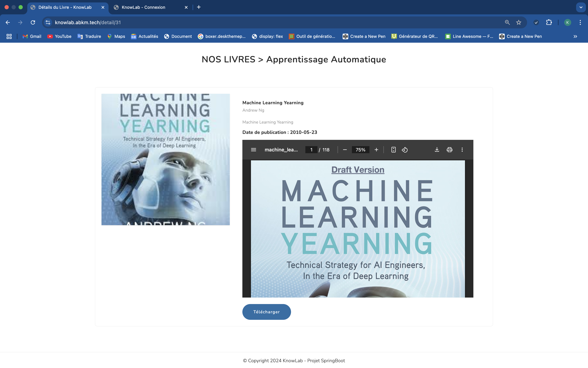Click the PDF page number field
This screenshot has height=368, width=588.
coord(311,150)
